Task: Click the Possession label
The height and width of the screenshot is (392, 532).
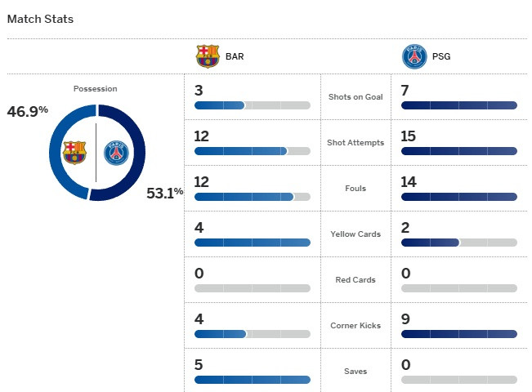Action: tap(96, 88)
